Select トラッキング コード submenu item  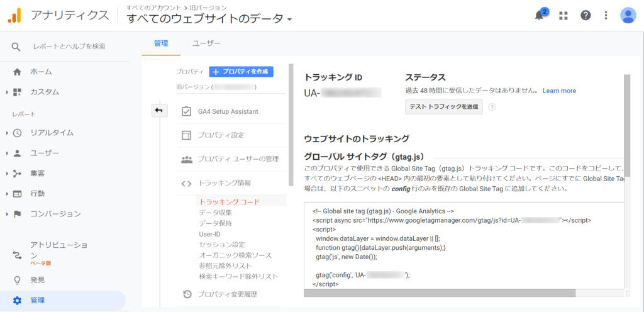pyautogui.click(x=229, y=202)
